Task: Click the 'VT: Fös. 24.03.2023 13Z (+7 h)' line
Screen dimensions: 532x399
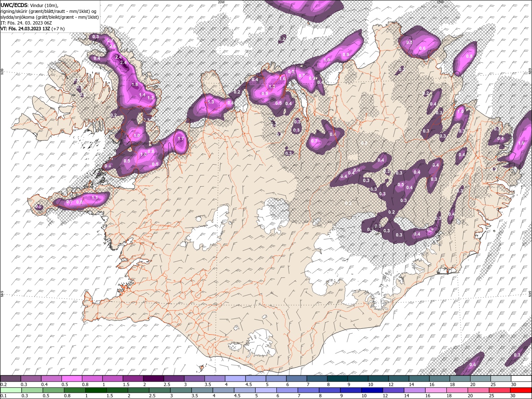Action: [x=32, y=28]
